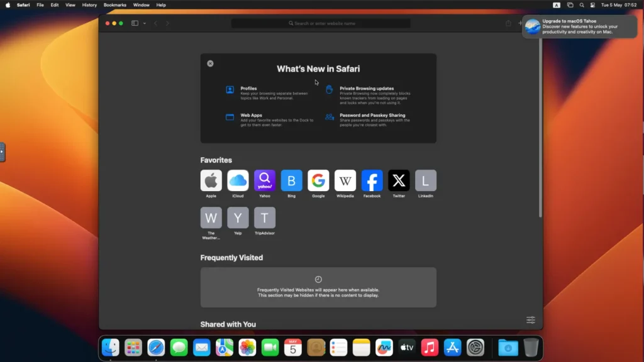Image resolution: width=644 pixels, height=362 pixels.
Task: Open Launchpad from the Dock
Action: 133,348
